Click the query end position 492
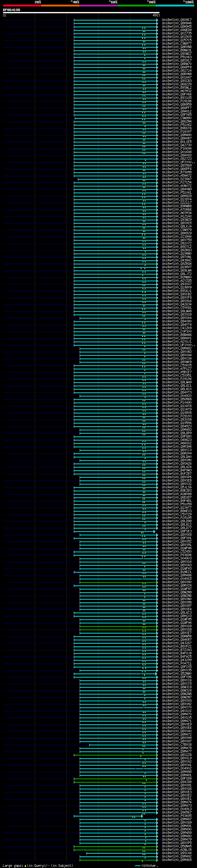This screenshot has height=868, width=197. click(155, 15)
